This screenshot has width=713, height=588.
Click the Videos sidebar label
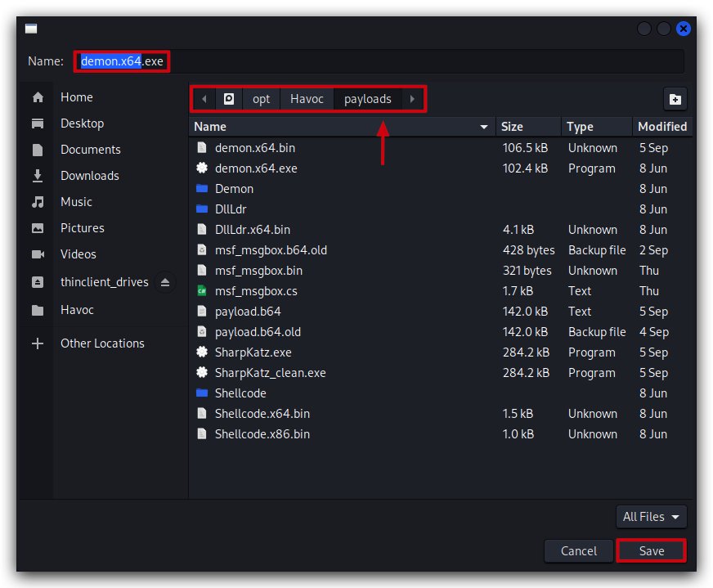click(78, 254)
